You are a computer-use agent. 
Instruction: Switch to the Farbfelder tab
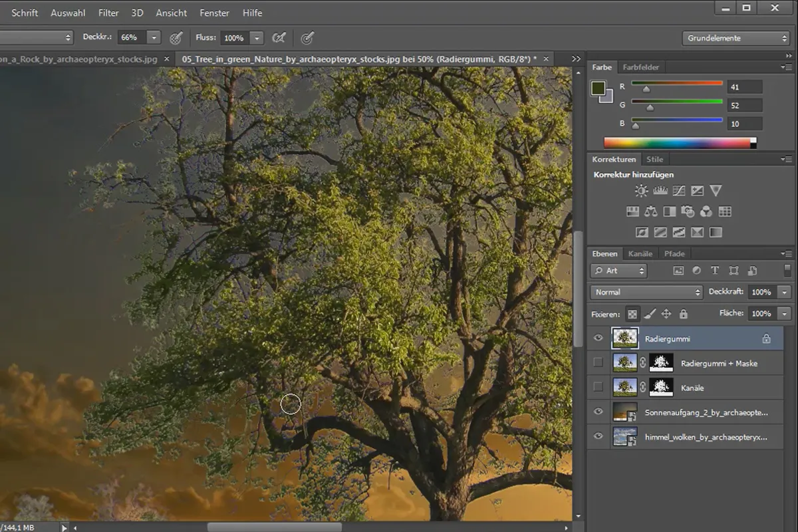tap(640, 67)
